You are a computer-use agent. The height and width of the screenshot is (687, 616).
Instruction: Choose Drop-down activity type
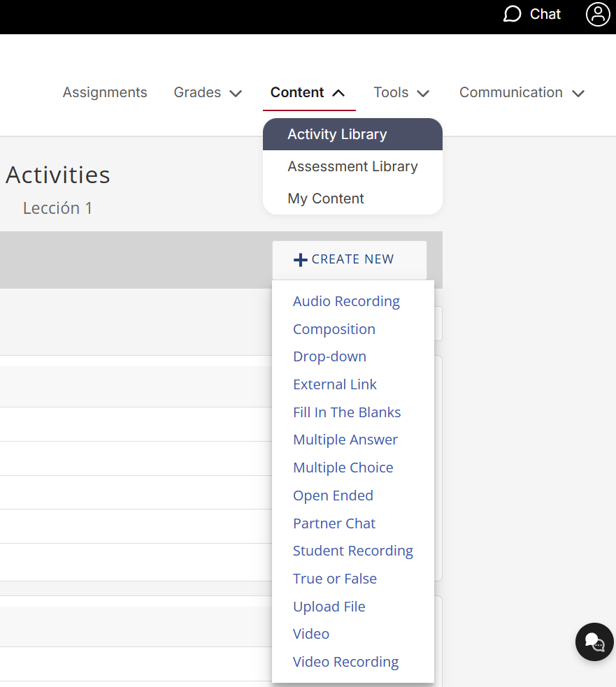click(330, 356)
